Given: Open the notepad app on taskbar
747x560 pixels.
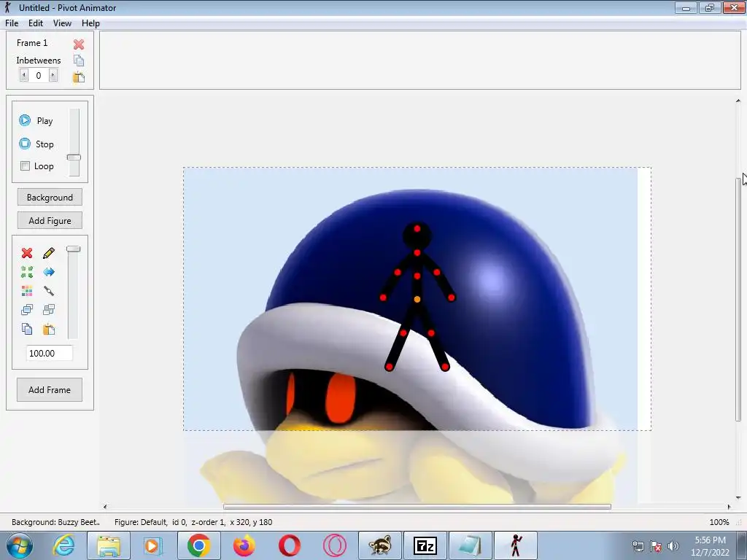Looking at the screenshot, I should tap(471, 545).
